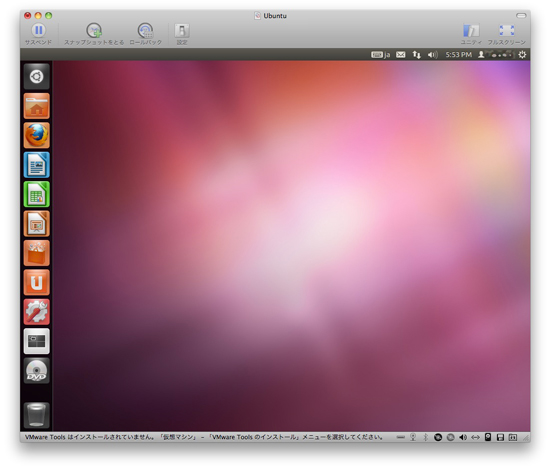This screenshot has width=550, height=472.
Task: Open System Settings wrench-and-gear launcher icon
Action: tap(36, 312)
